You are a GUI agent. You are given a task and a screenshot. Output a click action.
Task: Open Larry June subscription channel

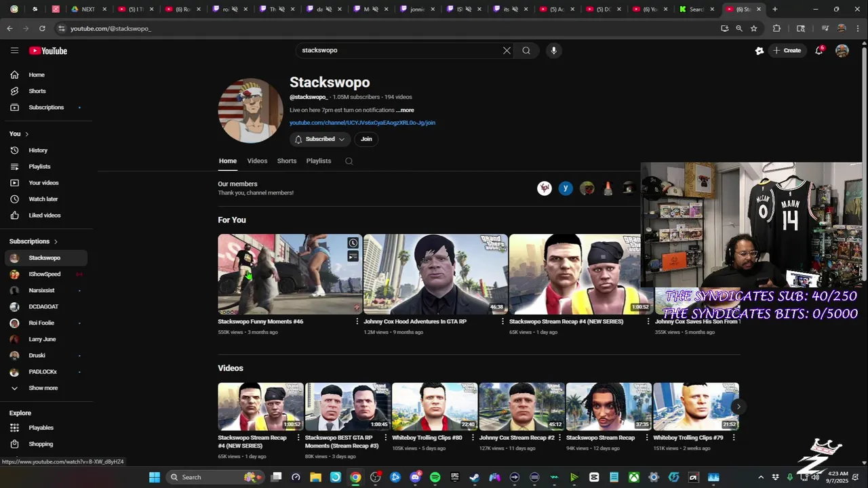click(46, 340)
